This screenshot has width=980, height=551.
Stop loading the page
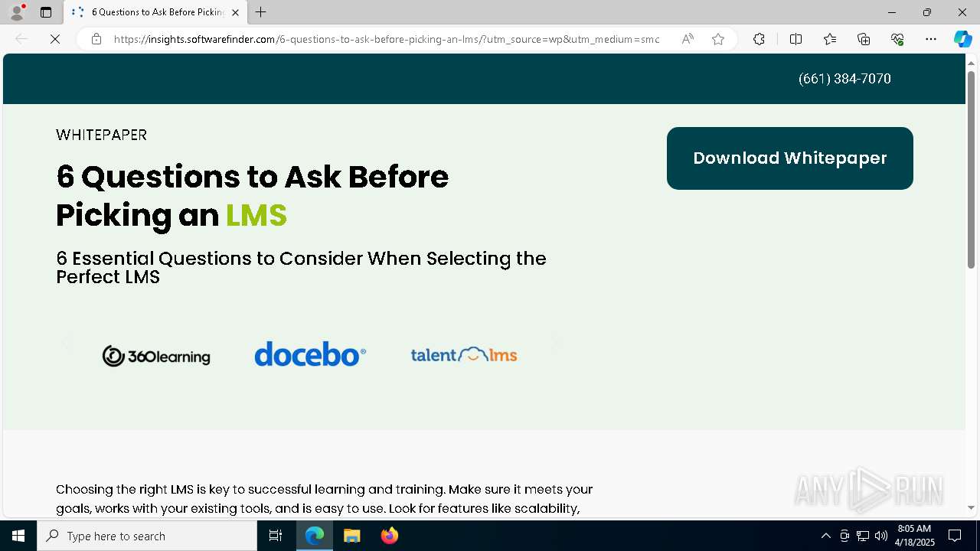(55, 39)
